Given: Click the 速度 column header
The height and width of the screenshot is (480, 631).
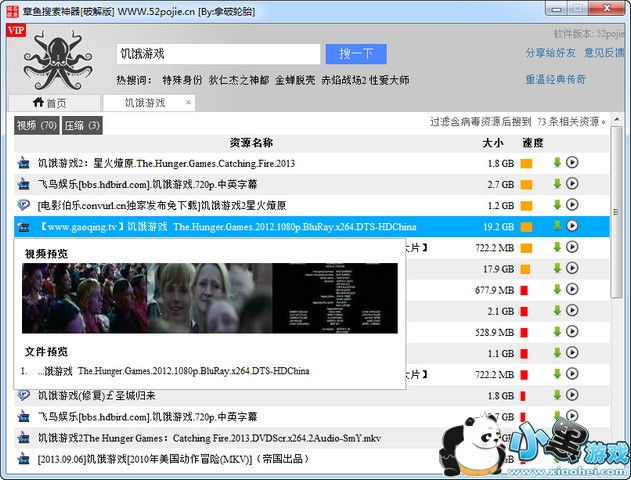Looking at the screenshot, I should click(x=533, y=143).
